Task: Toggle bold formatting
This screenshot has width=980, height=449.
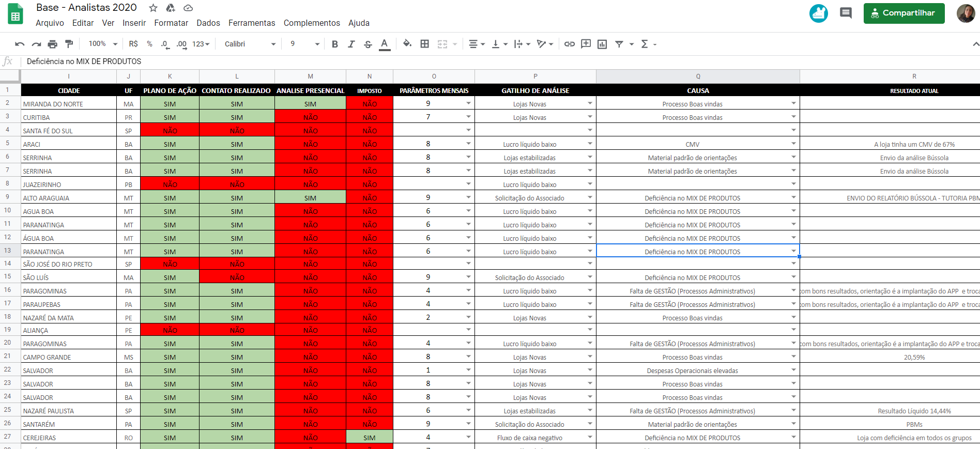Action: [x=335, y=44]
